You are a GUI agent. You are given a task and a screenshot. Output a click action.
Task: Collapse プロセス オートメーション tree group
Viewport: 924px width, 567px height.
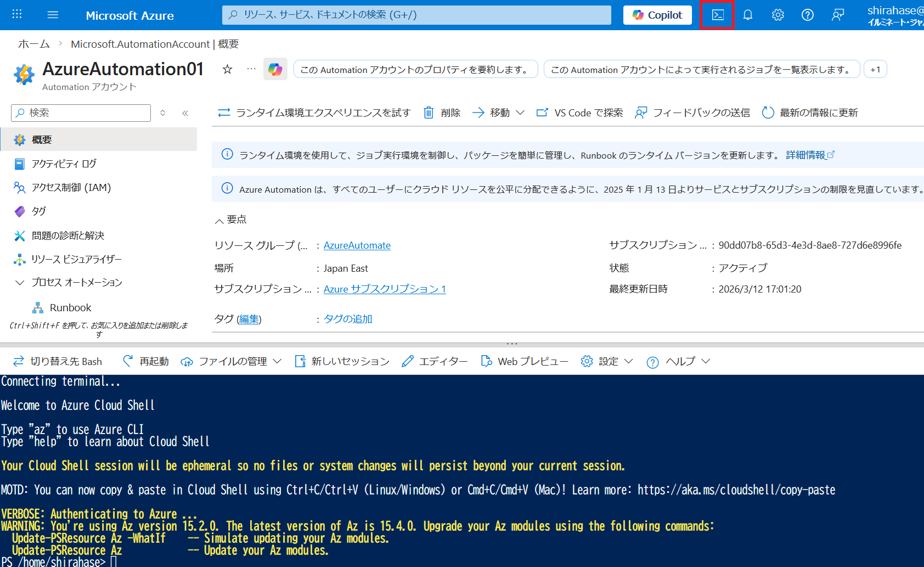20,283
